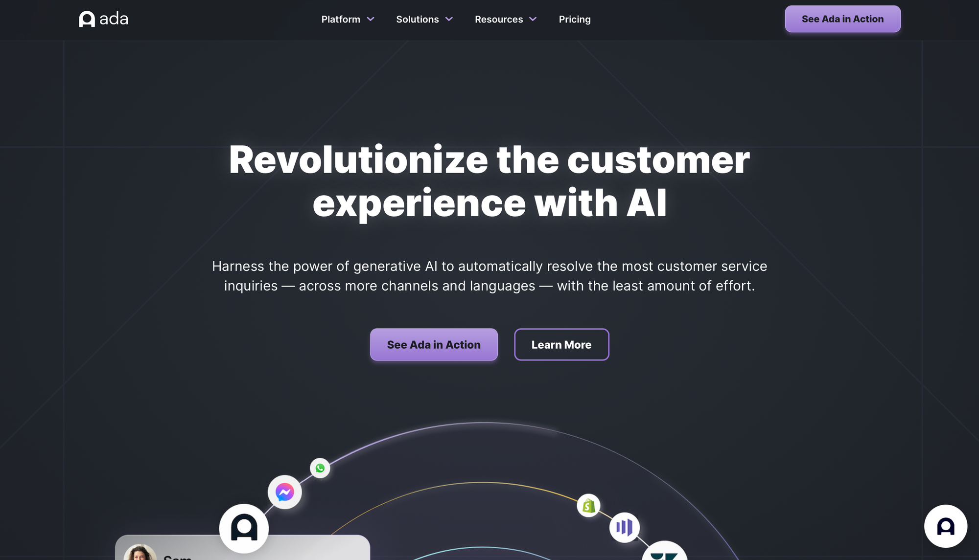979x560 pixels.
Task: Click the bar chart analytics icon
Action: 624,526
